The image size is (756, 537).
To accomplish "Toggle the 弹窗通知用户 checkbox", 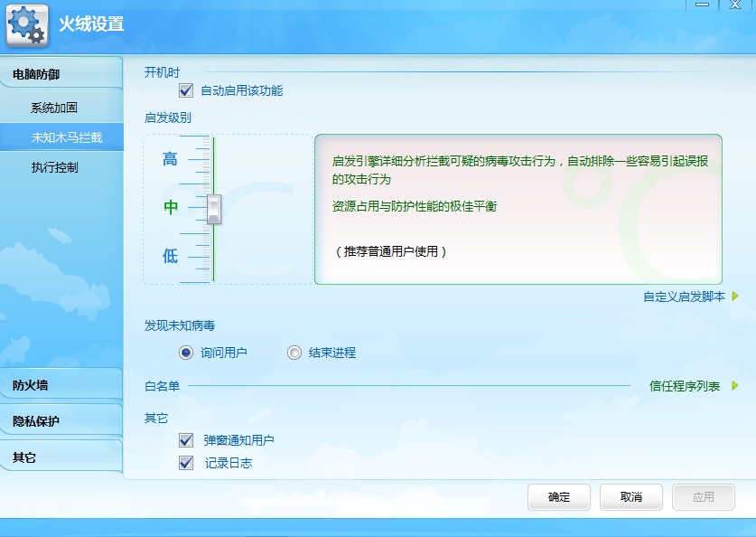I will tap(186, 440).
